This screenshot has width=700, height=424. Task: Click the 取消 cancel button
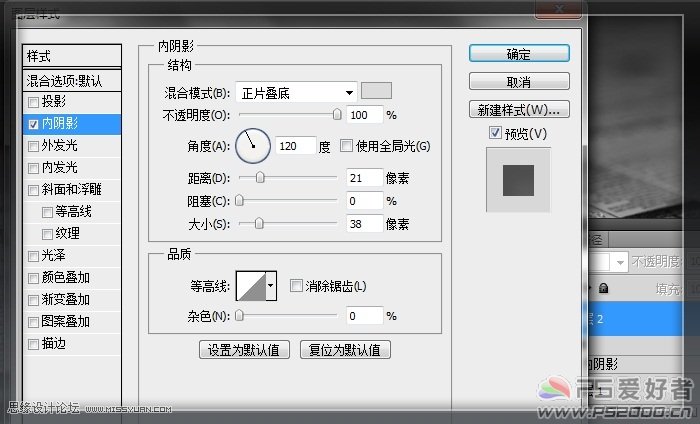click(519, 82)
